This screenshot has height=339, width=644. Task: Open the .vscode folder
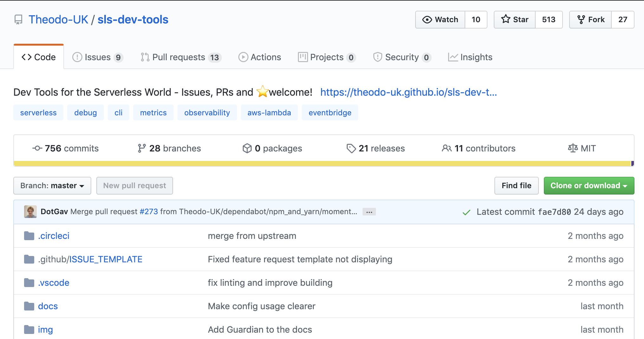[x=54, y=283]
